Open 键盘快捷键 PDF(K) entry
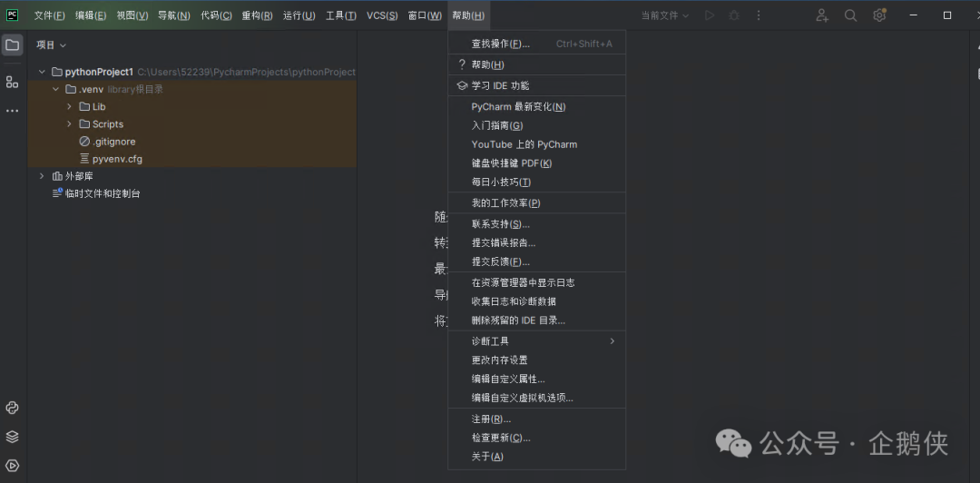The height and width of the screenshot is (483, 980). point(537,163)
